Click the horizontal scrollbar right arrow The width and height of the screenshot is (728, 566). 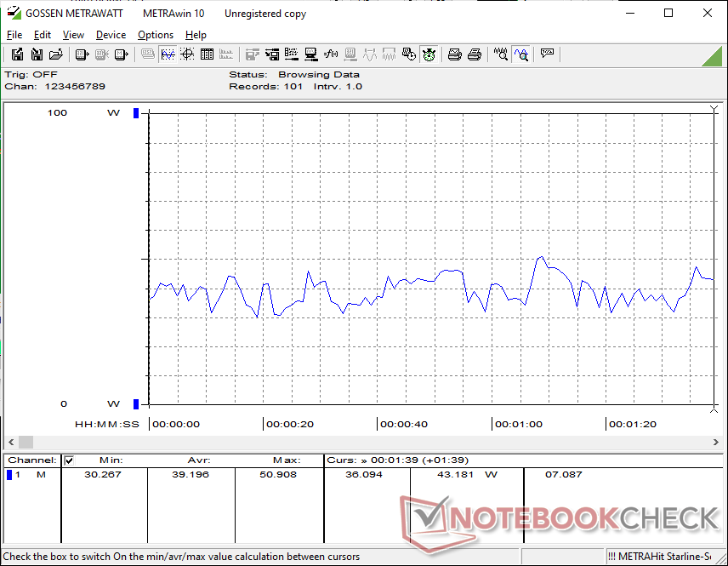click(716, 443)
